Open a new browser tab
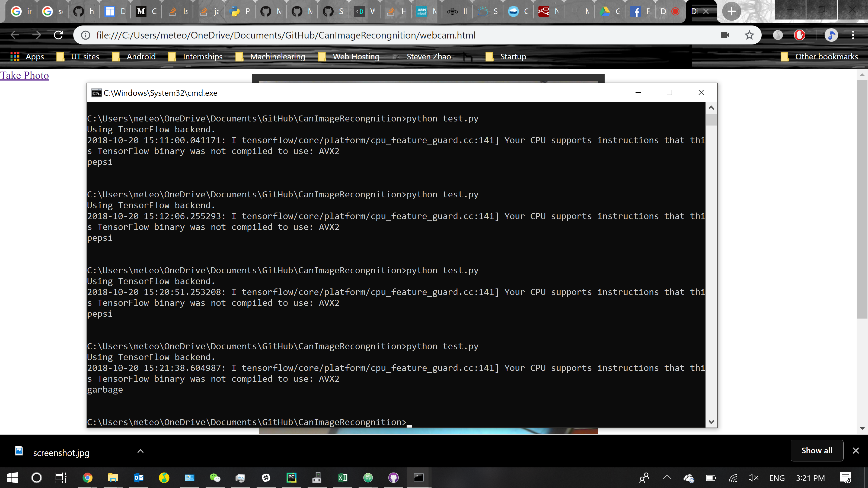 tap(731, 11)
